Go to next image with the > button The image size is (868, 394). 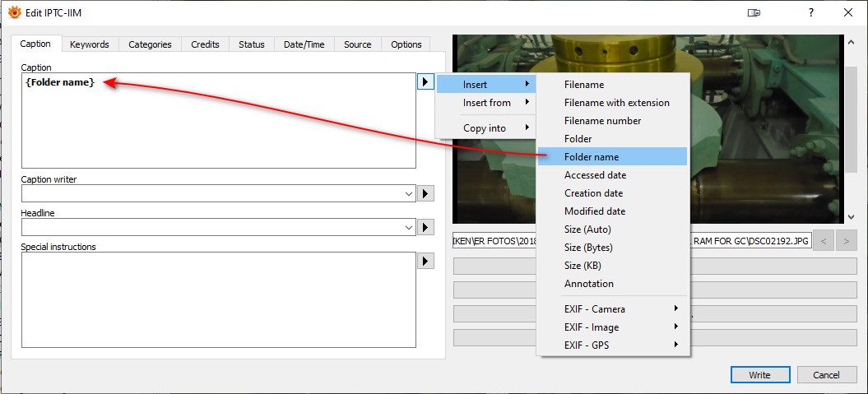coord(846,241)
